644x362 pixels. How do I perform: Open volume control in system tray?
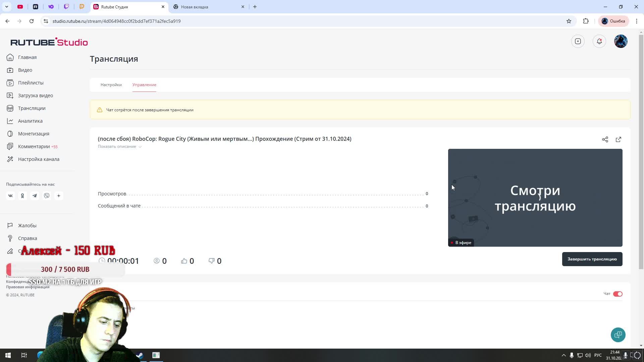pyautogui.click(x=588, y=355)
